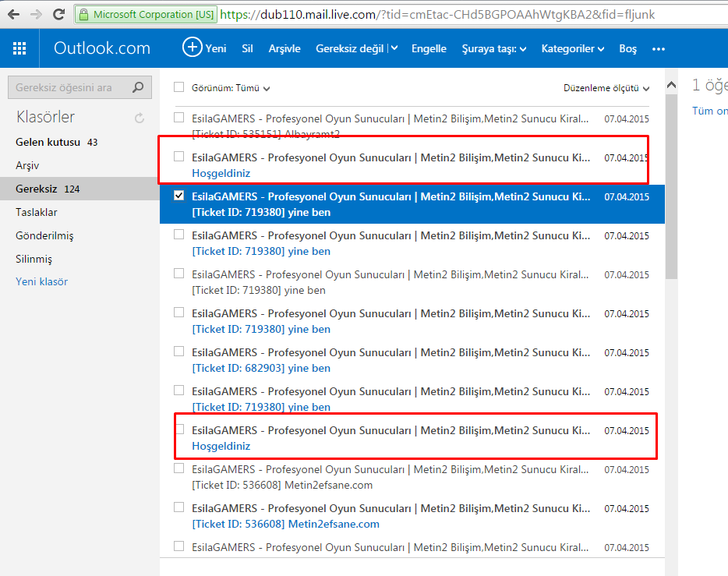Click Boş in the toolbar

coord(627,49)
